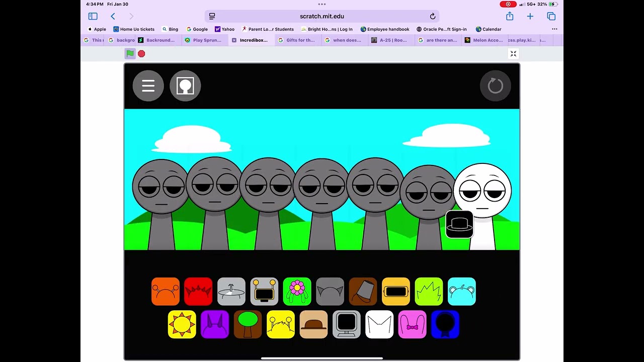The image size is (644, 362).
Task: Open the Yahoo bookmark
Action: click(x=224, y=29)
